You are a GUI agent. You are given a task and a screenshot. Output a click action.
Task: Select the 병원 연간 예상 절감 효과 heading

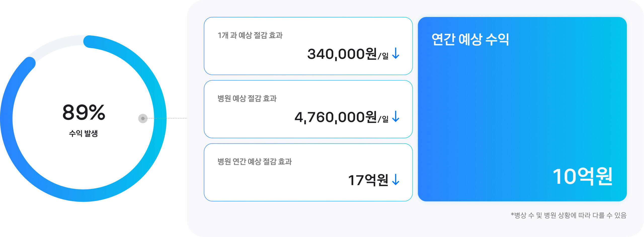255,162
